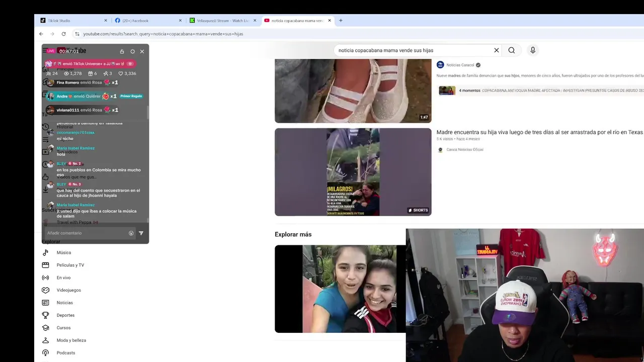The image size is (644, 362).
Task: Click the browser address bar URL
Action: tap(163, 34)
